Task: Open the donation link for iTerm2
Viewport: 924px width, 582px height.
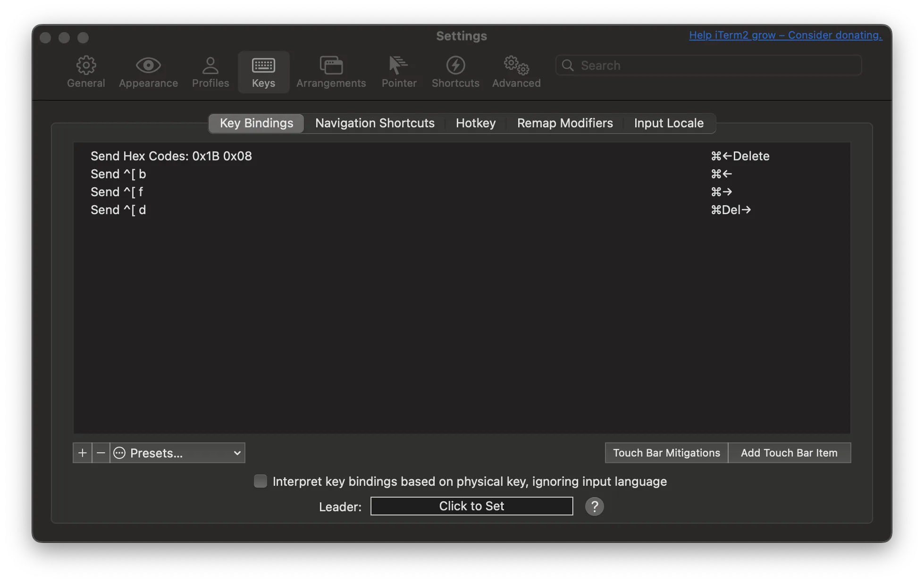Action: [785, 35]
